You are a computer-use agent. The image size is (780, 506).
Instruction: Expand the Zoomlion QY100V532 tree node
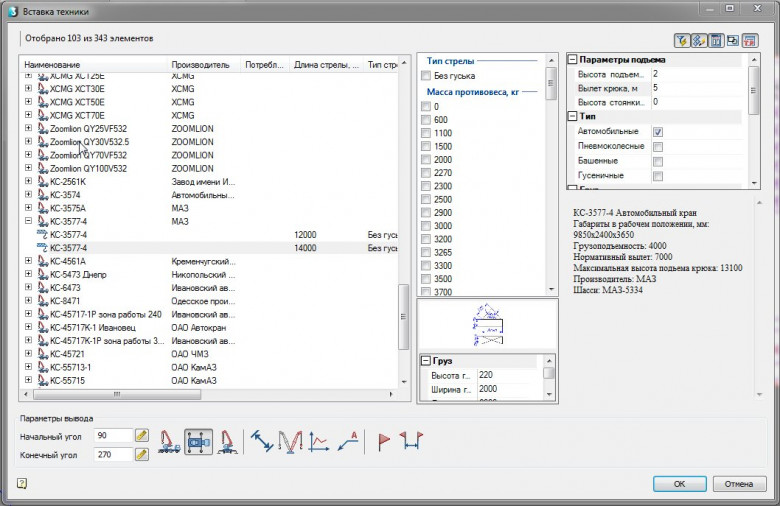tap(28, 168)
